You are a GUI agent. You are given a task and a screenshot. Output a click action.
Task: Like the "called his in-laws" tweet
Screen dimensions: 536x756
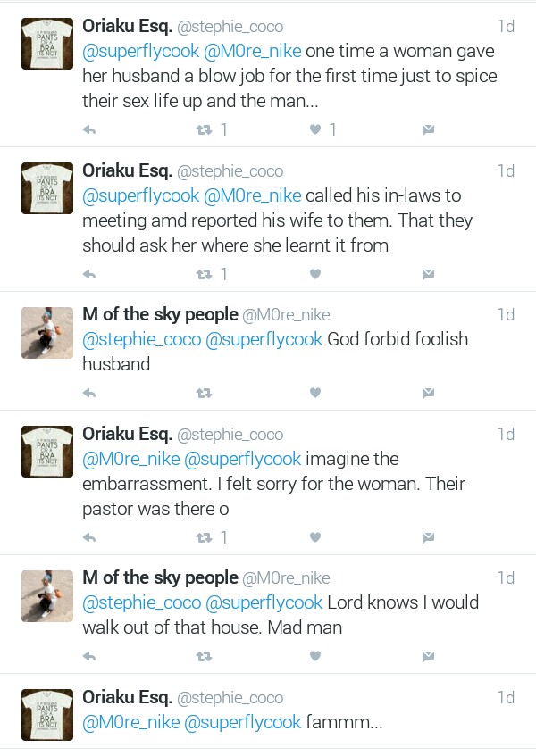coord(314,274)
